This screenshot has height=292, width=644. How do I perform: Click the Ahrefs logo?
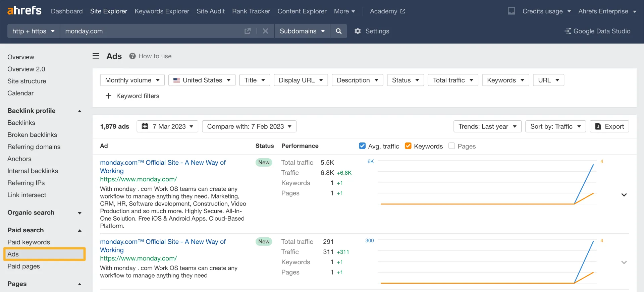(24, 11)
